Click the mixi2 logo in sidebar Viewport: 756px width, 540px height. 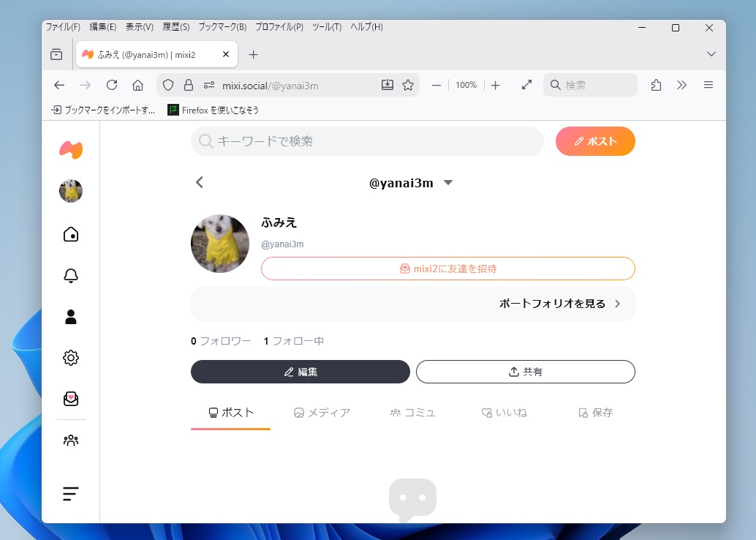pos(71,149)
